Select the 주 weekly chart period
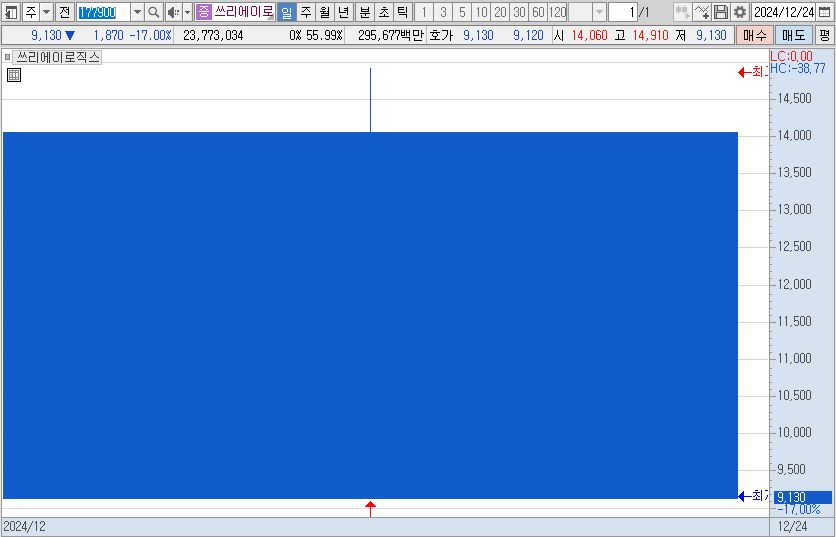Screen dimensions: 836x537 (x=306, y=12)
